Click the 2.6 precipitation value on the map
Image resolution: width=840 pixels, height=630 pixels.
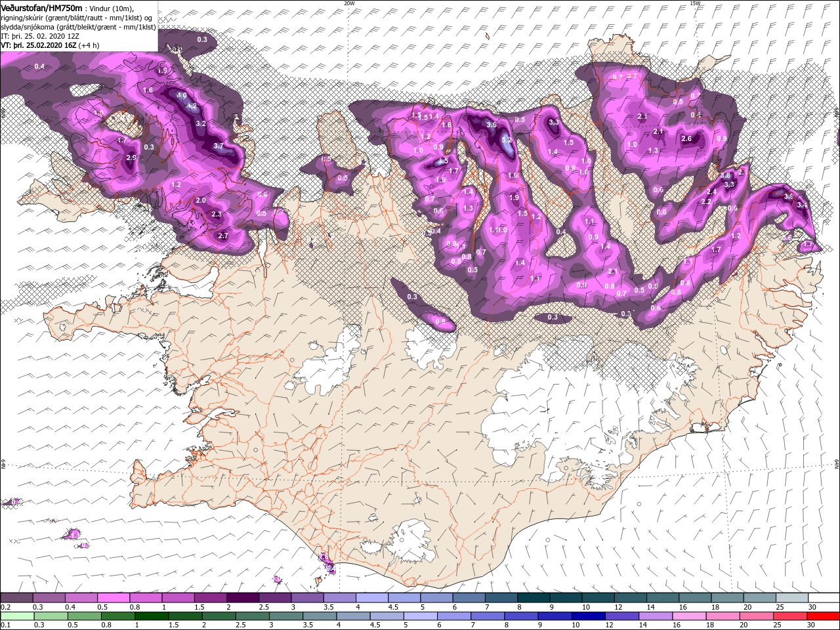[x=686, y=138]
